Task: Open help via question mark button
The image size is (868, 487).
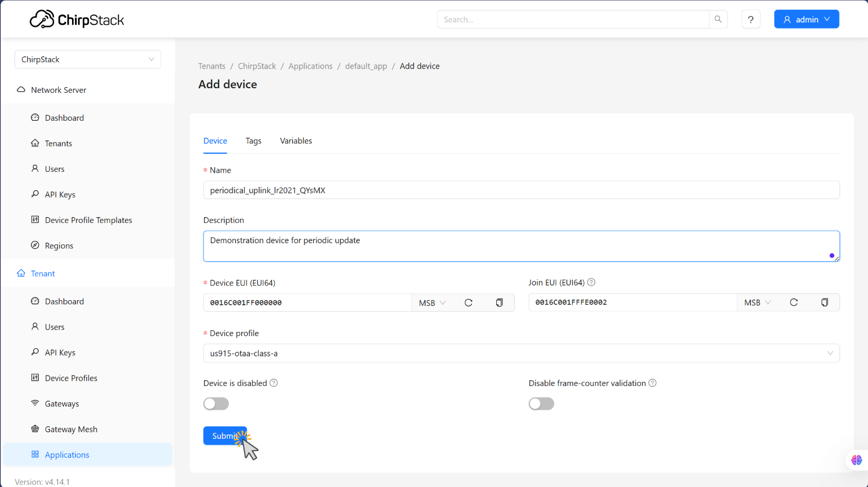Action: (751, 19)
